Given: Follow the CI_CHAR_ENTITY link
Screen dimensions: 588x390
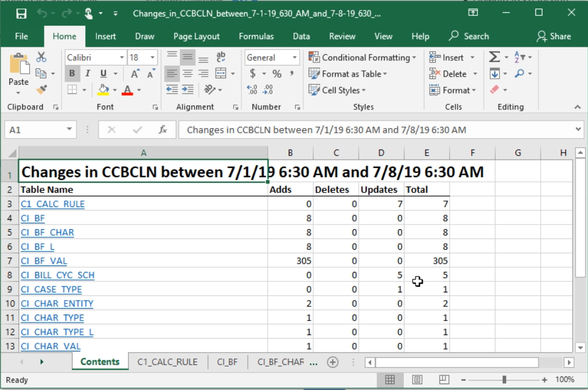Looking at the screenshot, I should 57,303.
